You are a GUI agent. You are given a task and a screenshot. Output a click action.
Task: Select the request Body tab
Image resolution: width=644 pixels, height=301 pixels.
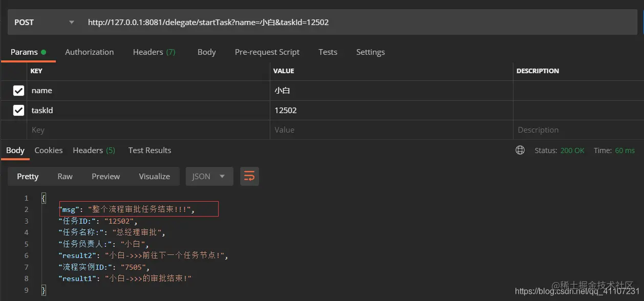pos(207,52)
